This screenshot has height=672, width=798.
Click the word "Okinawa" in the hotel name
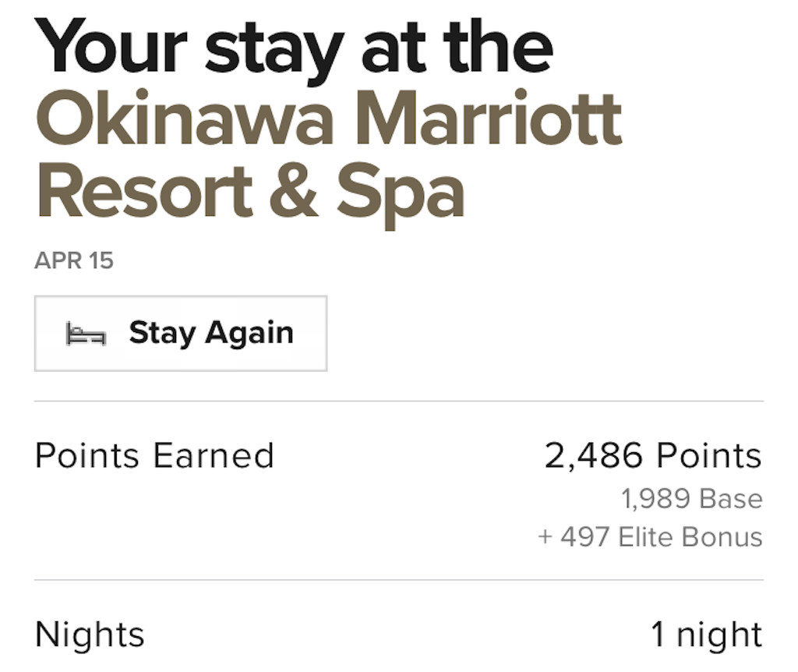184,117
